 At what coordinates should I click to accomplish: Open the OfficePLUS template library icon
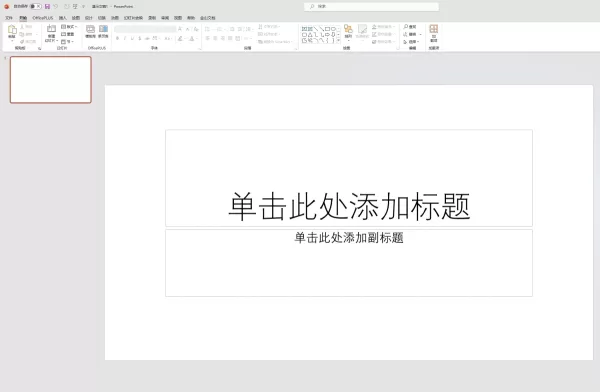[x=90, y=29]
